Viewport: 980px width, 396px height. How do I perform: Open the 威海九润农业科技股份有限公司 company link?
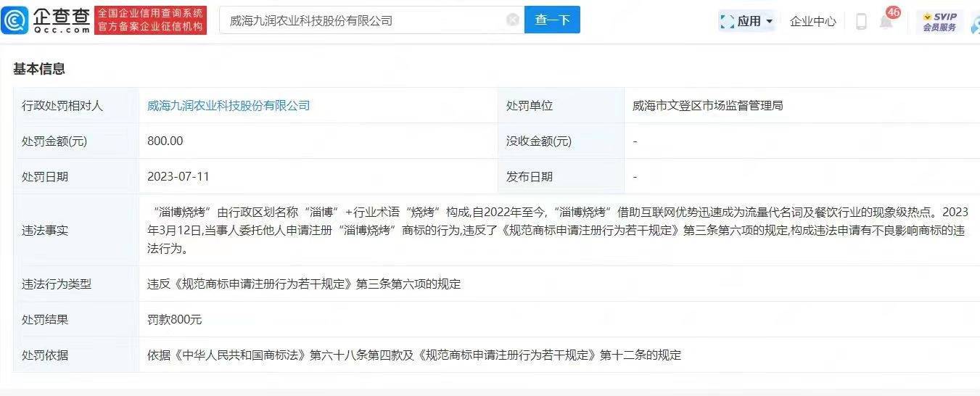coord(228,105)
